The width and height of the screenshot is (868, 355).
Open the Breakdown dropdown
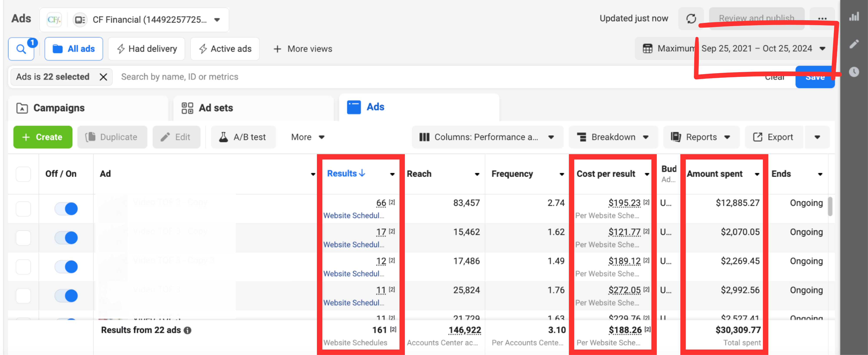pyautogui.click(x=613, y=137)
